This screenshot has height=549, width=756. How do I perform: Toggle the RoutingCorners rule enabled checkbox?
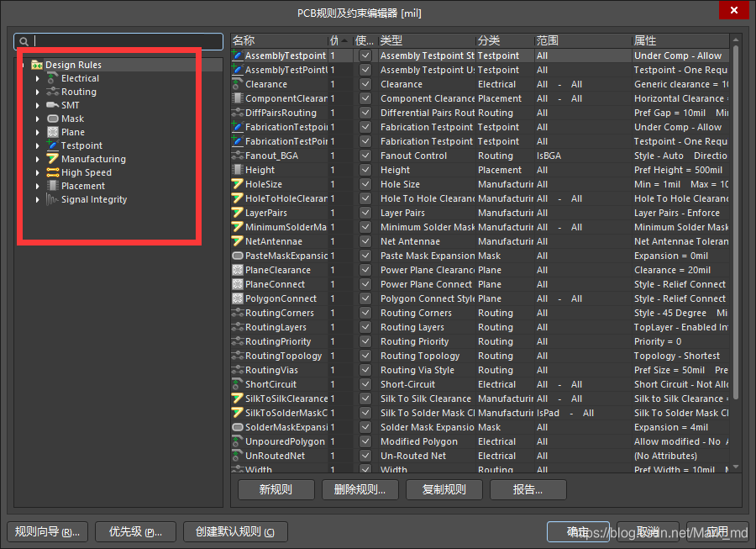tap(365, 313)
